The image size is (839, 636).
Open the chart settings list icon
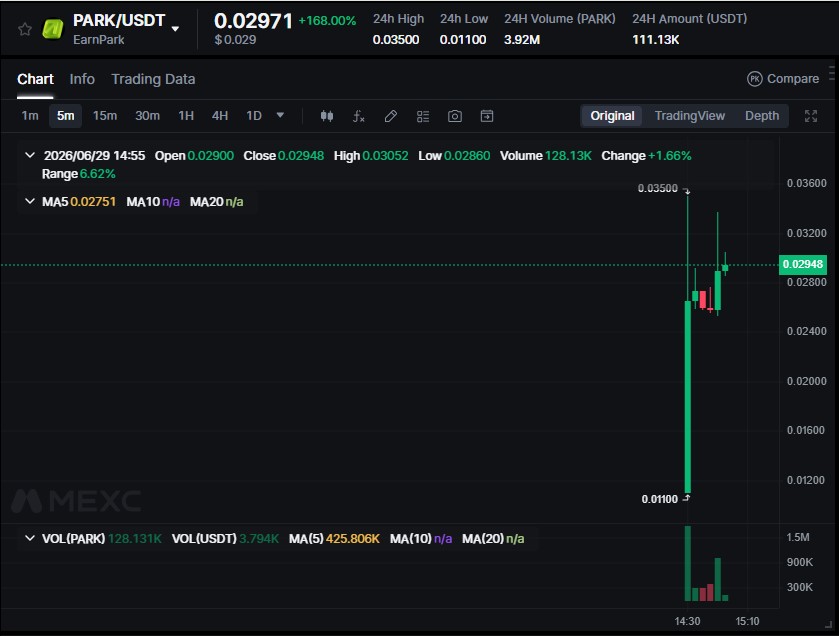[x=423, y=116]
